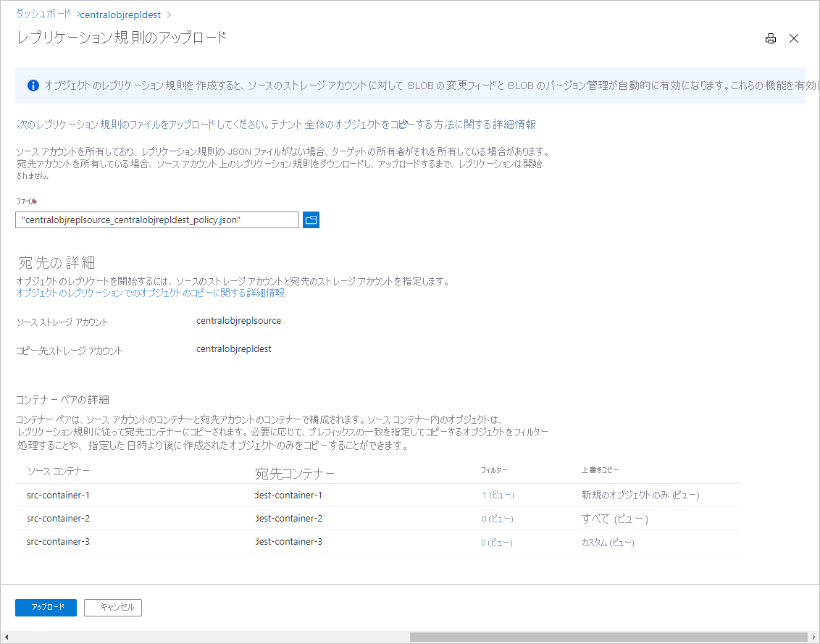The width and height of the screenshot is (820, 644).
Task: Open the object replication copy details link
Action: pyautogui.click(x=151, y=292)
